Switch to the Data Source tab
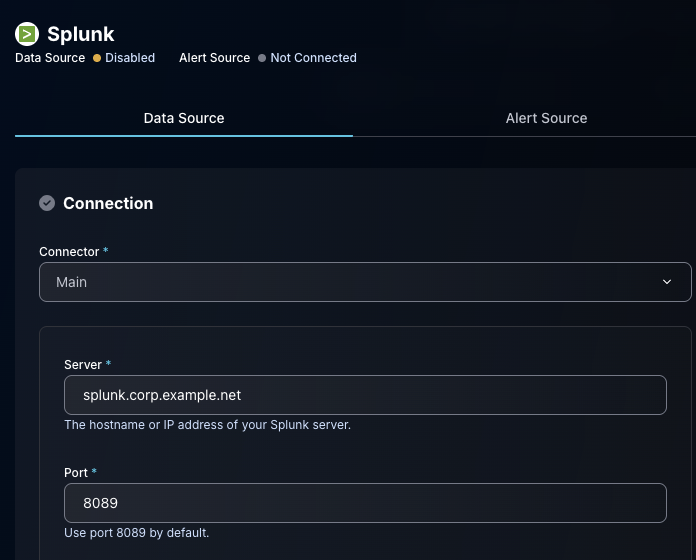696x560 pixels. [x=184, y=118]
